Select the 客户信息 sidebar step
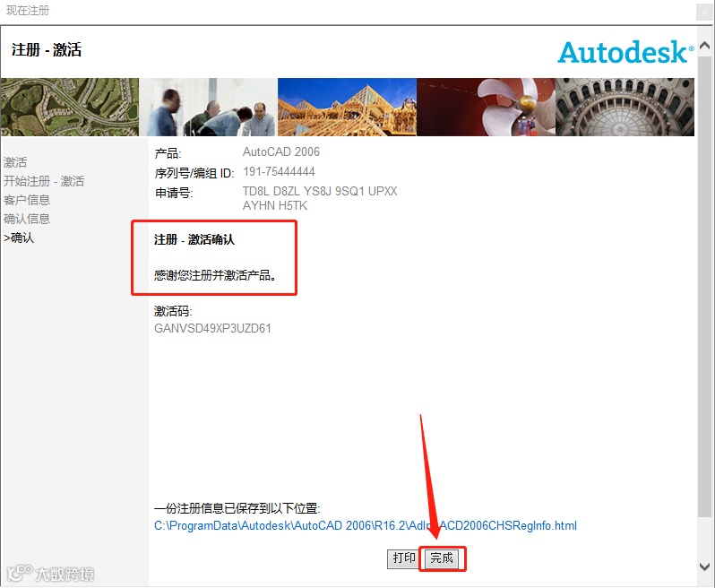715x588 pixels. 27,200
